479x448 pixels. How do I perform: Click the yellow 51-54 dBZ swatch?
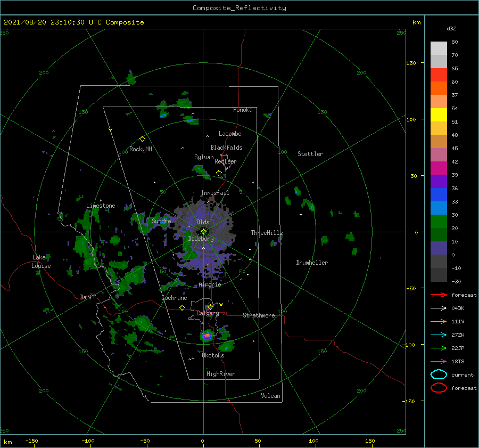tap(439, 115)
